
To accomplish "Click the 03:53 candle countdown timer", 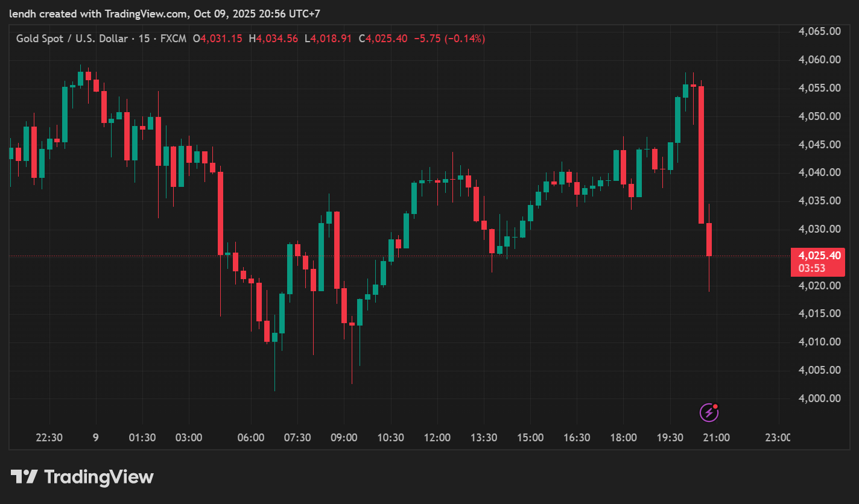I will (811, 268).
